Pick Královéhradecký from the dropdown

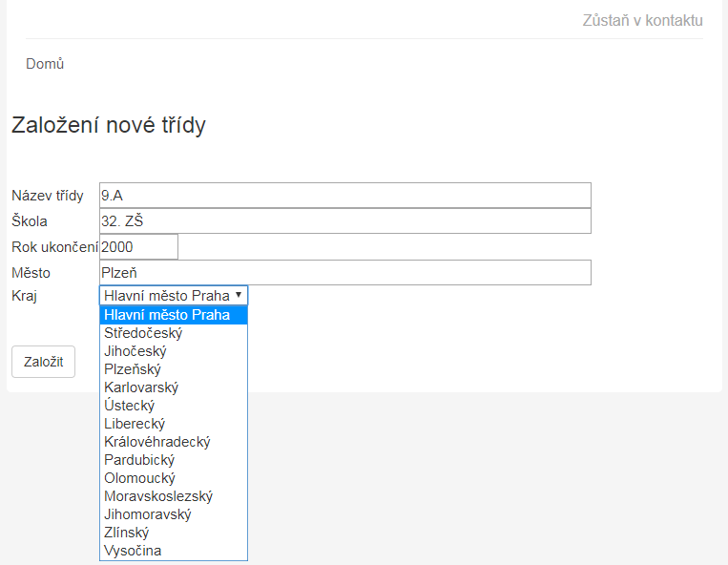tap(157, 442)
